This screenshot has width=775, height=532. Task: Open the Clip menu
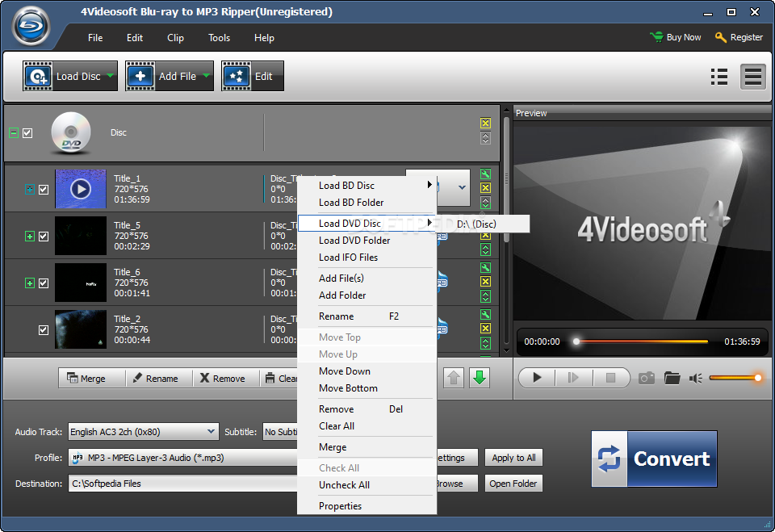click(x=175, y=38)
